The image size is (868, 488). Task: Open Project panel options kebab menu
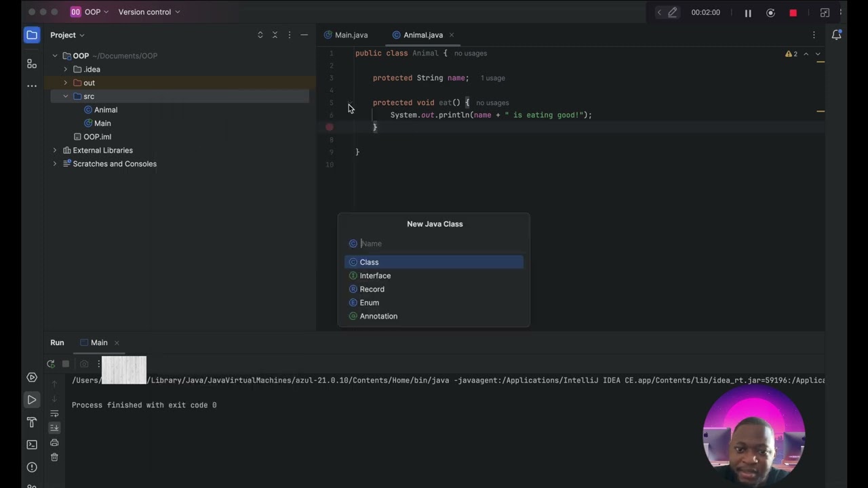[x=290, y=35]
